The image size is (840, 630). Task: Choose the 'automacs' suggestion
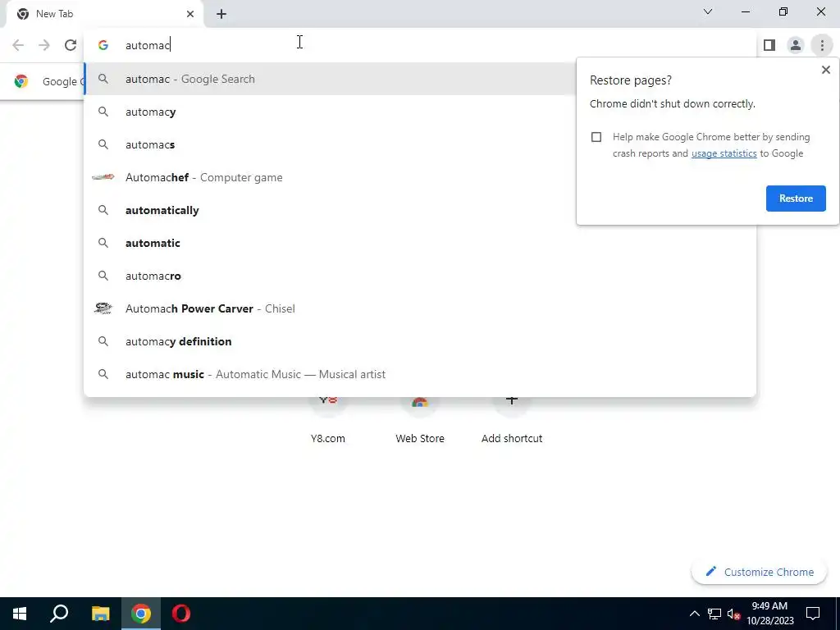click(x=420, y=144)
